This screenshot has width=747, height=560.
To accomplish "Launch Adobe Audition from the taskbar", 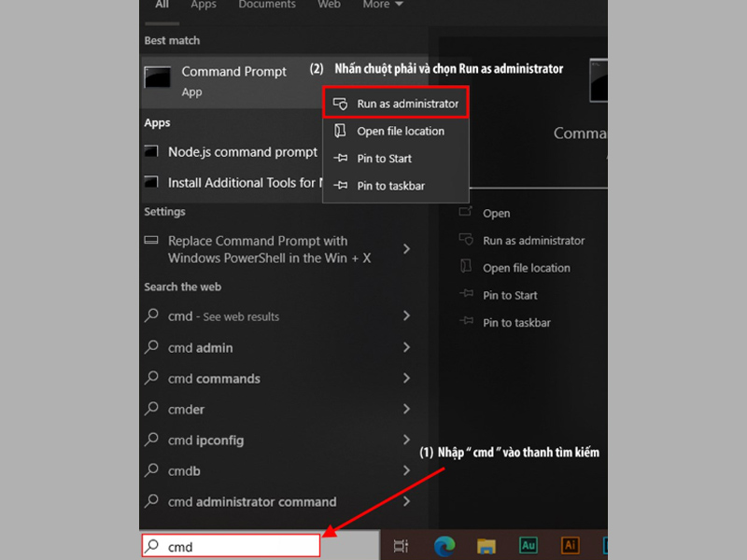I will (x=528, y=545).
